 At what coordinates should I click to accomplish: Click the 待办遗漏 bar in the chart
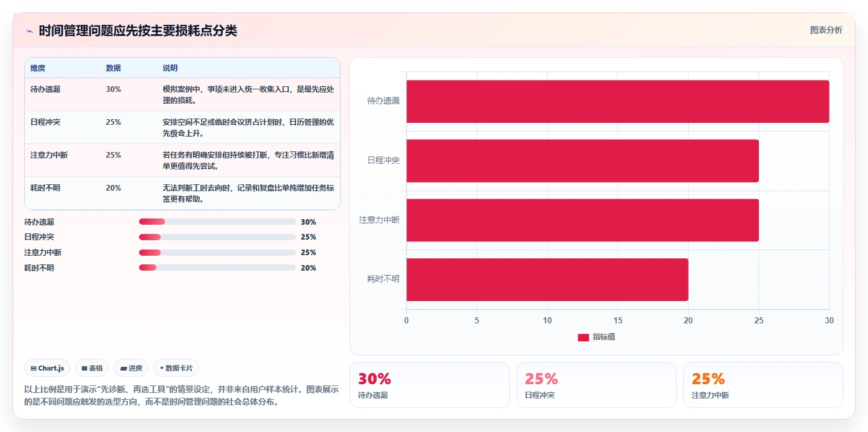coord(618,101)
